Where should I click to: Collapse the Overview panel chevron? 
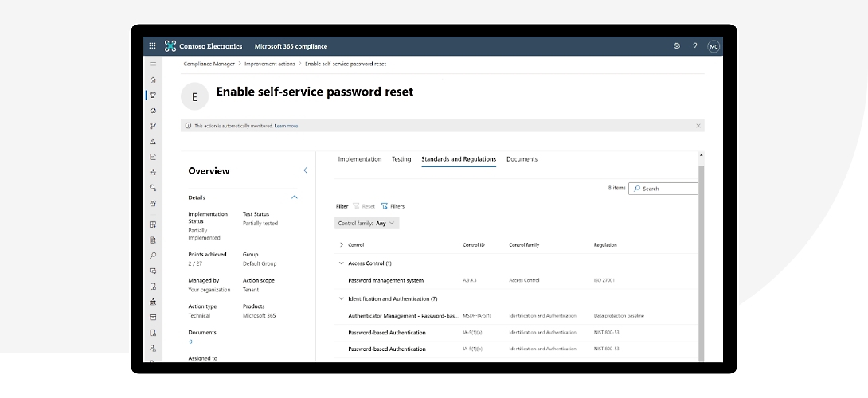pos(305,170)
